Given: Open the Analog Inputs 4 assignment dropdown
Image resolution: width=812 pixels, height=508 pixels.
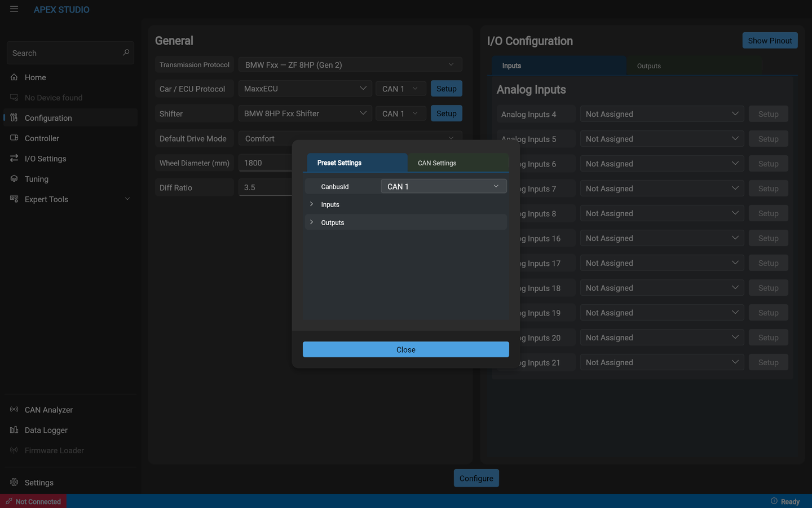Looking at the screenshot, I should coord(662,114).
